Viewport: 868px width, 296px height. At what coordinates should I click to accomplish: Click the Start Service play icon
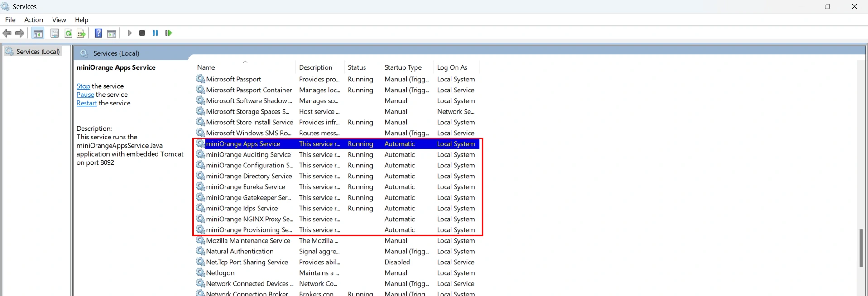(129, 33)
